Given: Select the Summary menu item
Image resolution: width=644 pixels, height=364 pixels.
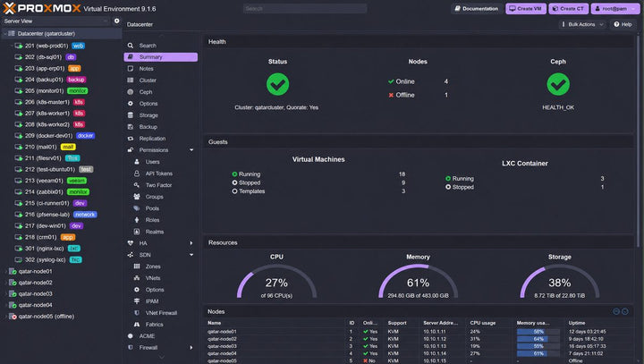Looking at the screenshot, I should [x=161, y=57].
